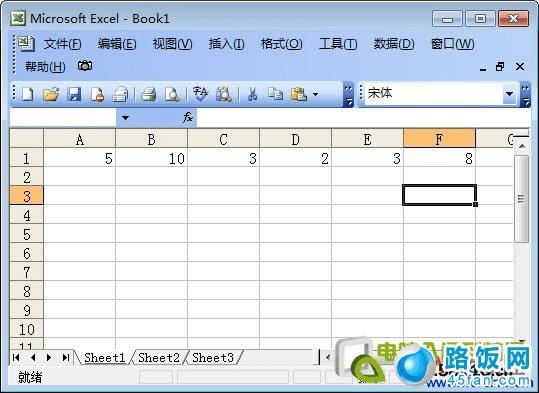Screen dimensions: 539x393
Task: Click the Excel title bar application icon
Action: [x=18, y=18]
